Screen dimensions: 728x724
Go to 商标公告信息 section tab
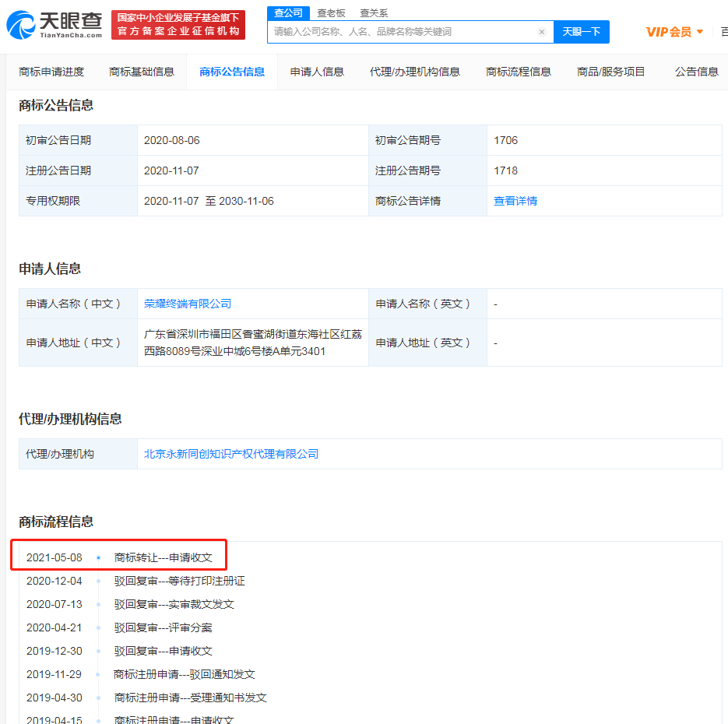pos(232,72)
